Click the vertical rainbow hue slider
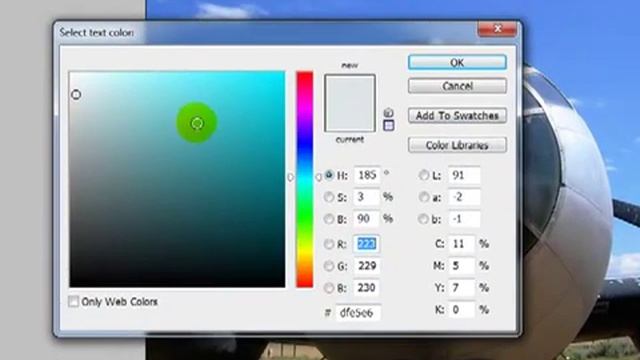 (304, 180)
